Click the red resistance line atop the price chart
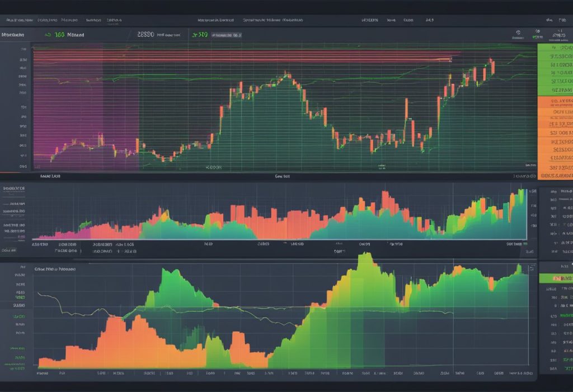Viewport: 573px width, 392px height. pos(241,53)
